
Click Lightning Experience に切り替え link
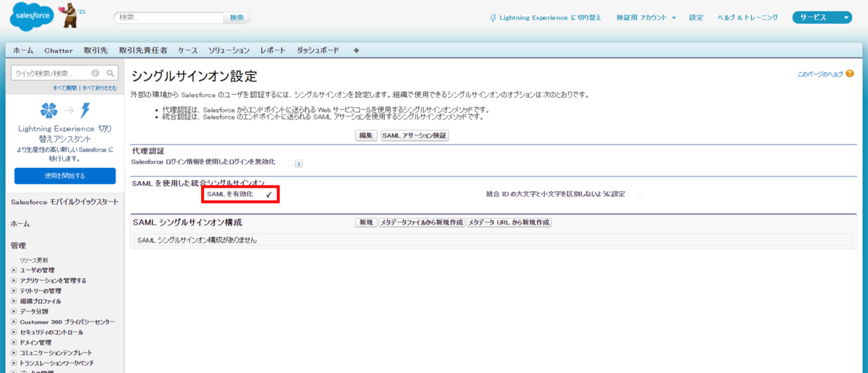tap(550, 17)
